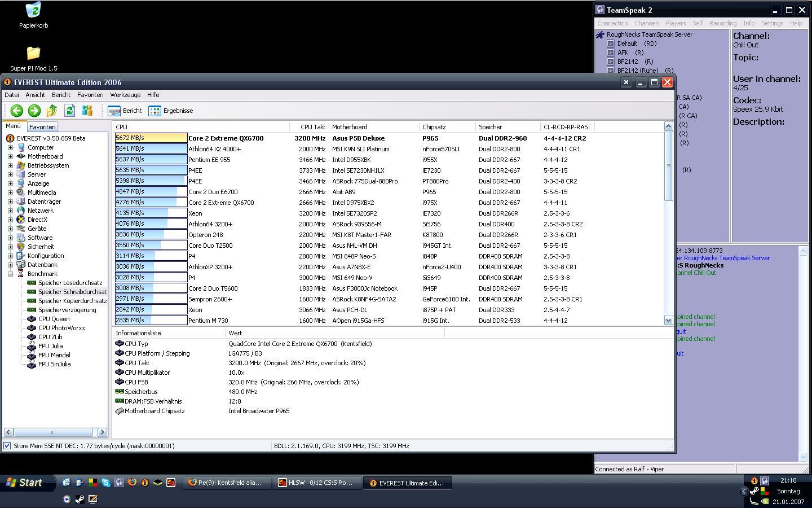The height and width of the screenshot is (508, 812).
Task: Select the FPU SinJulia benchmark
Action: [x=54, y=364]
